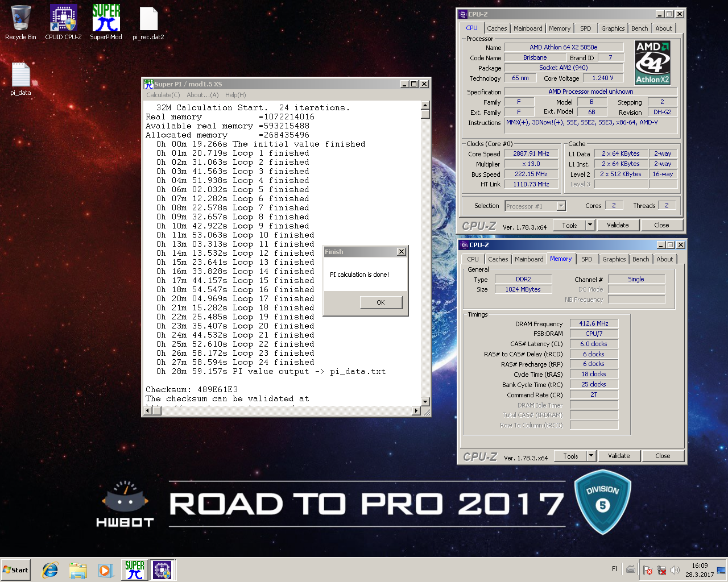Click the Super PI horizontal scroll left arrow
Viewport: 728px width, 582px height.
coord(147,411)
